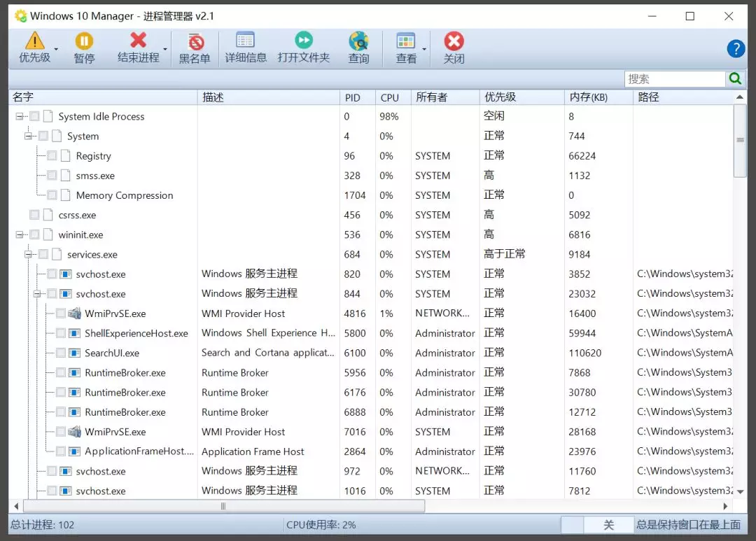Select the csrss.exe process name
The image size is (756, 541).
click(x=77, y=215)
